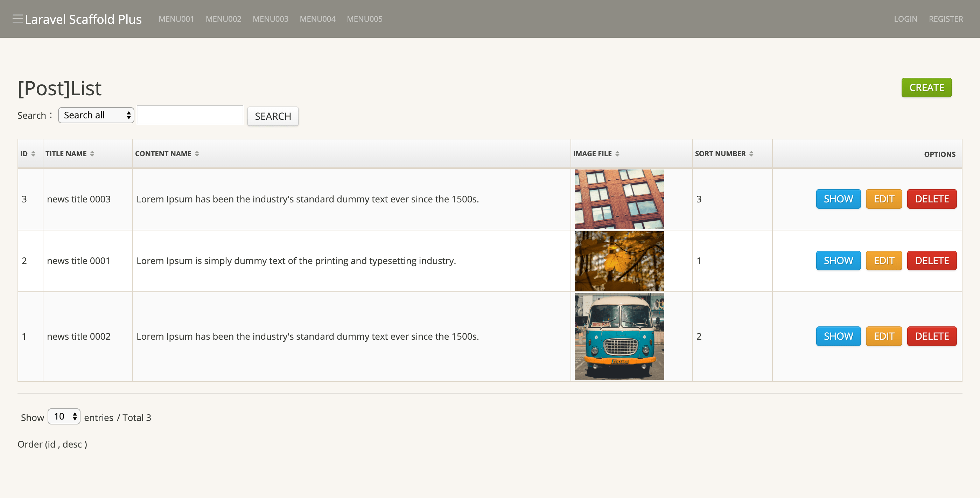980x498 pixels.
Task: Click the blue bus thumbnail image
Action: coord(619,336)
